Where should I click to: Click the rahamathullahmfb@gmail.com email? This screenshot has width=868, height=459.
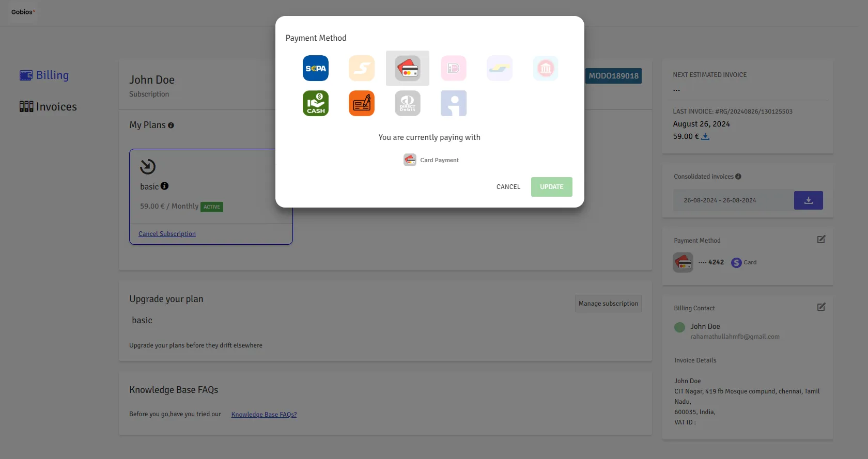pyautogui.click(x=735, y=337)
